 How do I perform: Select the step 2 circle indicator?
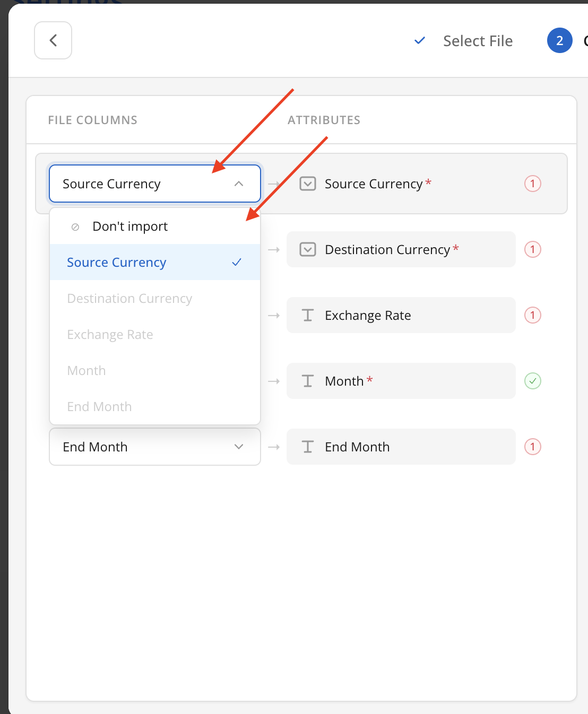pyautogui.click(x=559, y=40)
